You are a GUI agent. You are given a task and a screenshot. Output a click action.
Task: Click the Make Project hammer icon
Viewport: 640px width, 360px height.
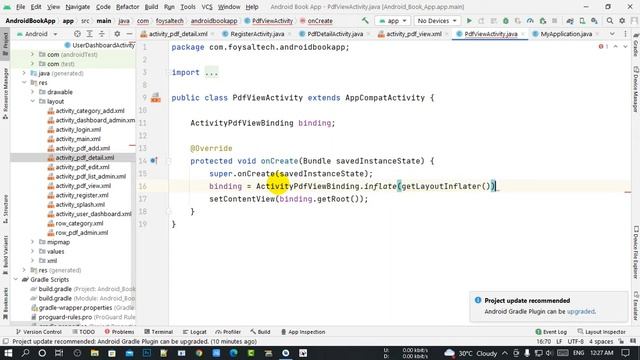pos(365,20)
